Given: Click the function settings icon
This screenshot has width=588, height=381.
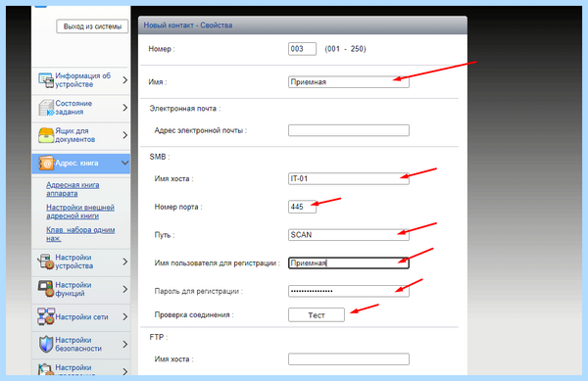Looking at the screenshot, I should coord(46,289).
